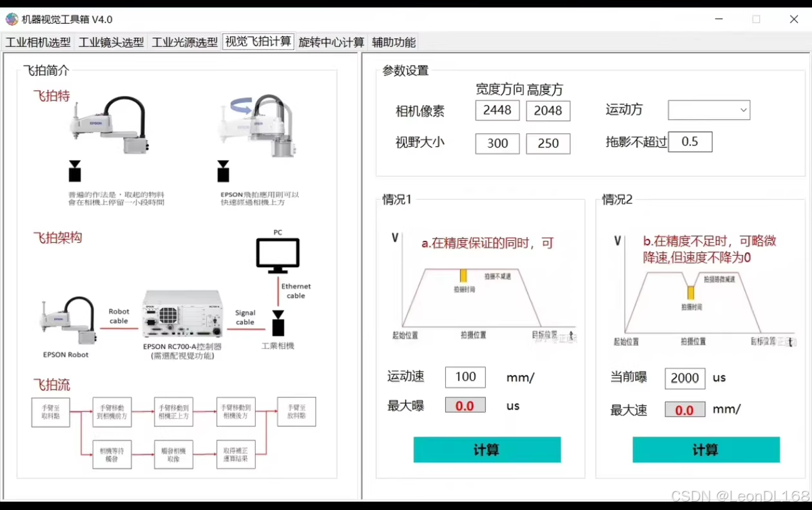Open the 工业光源选型 tab
The image size is (812, 510).
tap(184, 41)
